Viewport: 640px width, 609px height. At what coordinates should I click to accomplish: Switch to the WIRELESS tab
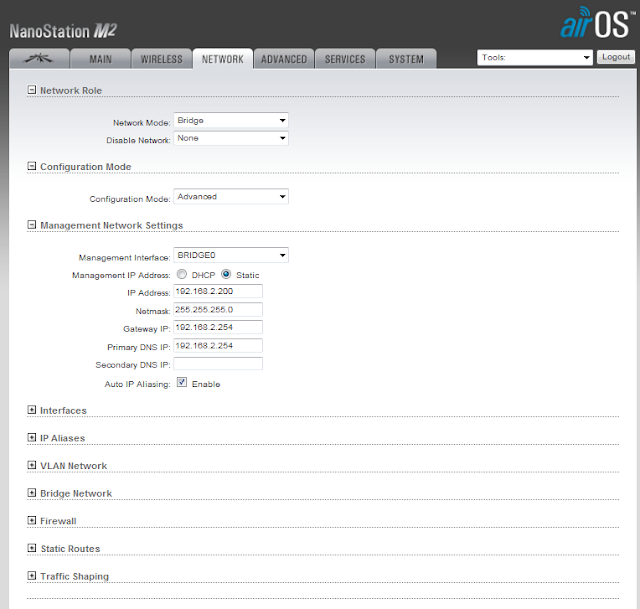pyautogui.click(x=162, y=59)
